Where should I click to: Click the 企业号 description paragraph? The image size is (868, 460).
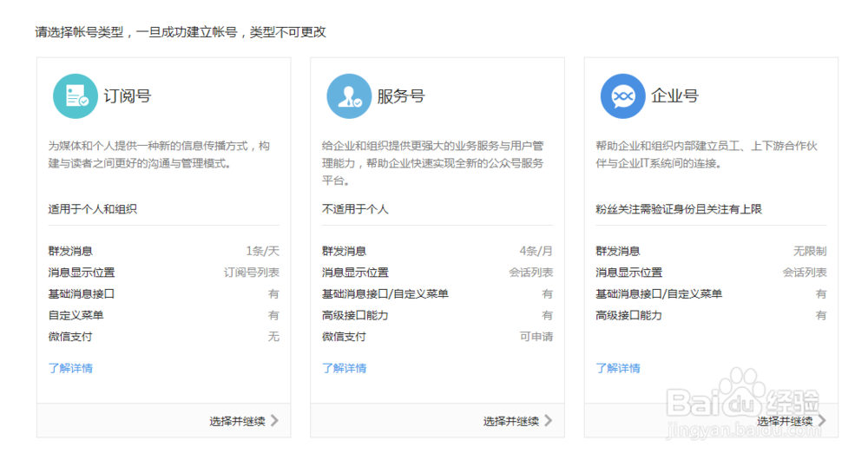click(707, 154)
